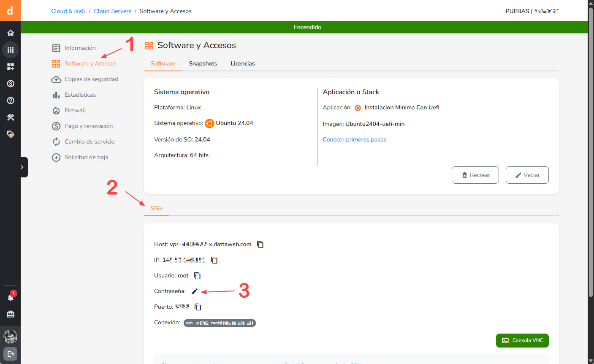
Task: Click the Estadísticas bar chart icon
Action: coord(56,95)
